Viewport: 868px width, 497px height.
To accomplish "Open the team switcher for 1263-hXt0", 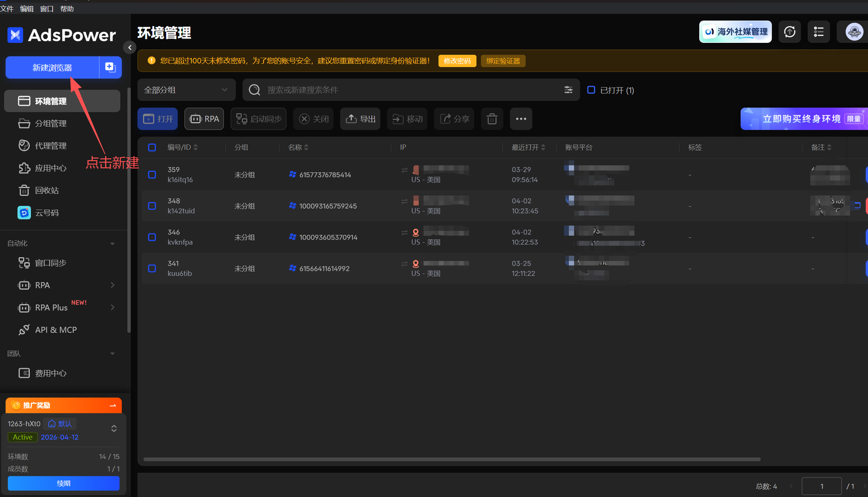I will click(114, 429).
